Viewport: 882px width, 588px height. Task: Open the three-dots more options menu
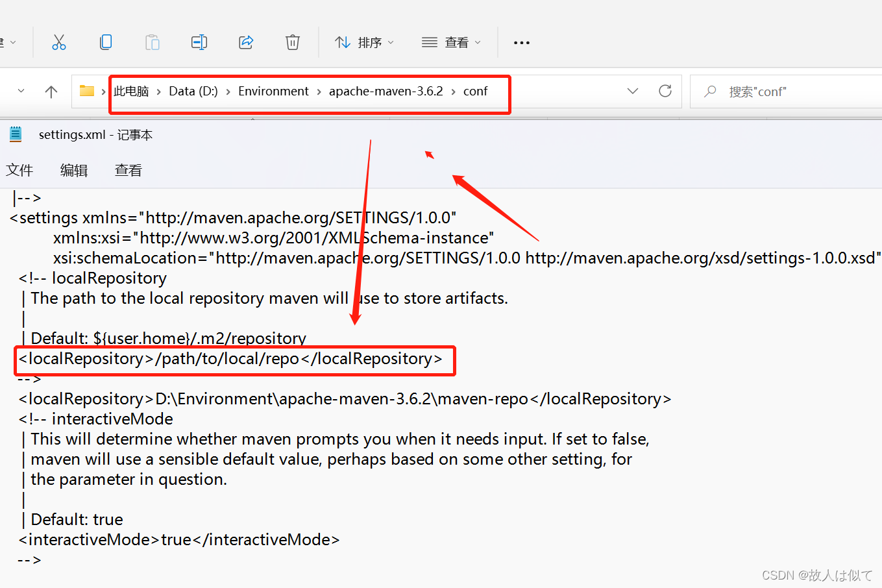[522, 43]
